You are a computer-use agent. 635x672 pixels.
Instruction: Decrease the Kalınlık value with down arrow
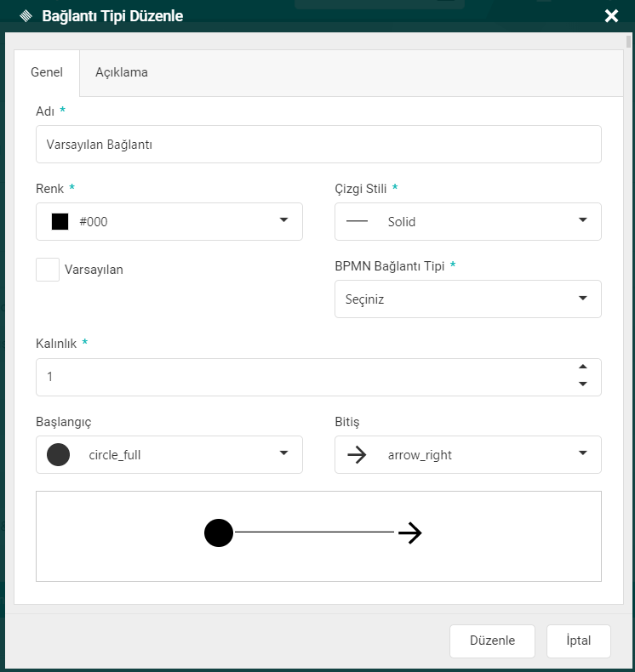(x=583, y=384)
